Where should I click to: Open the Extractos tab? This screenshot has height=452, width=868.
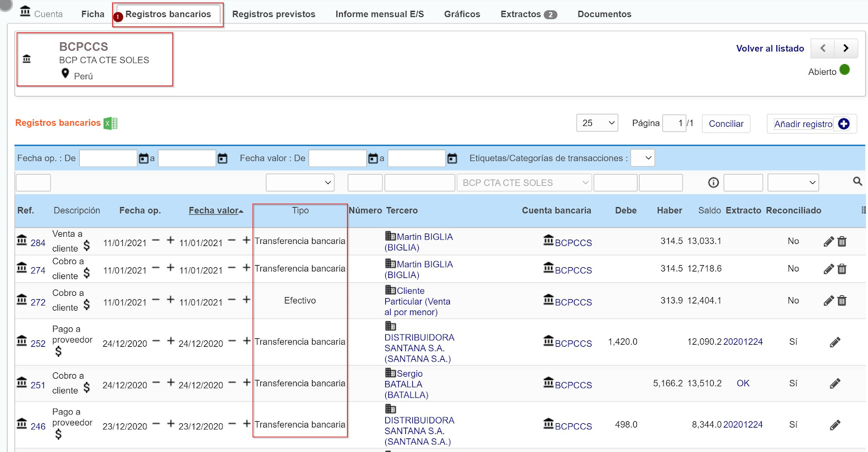point(528,14)
